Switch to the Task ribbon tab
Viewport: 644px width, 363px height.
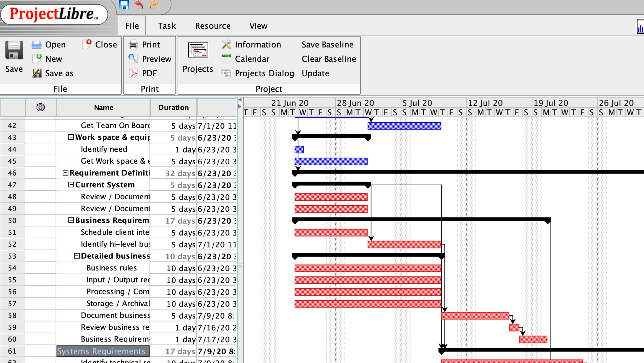coord(166,26)
